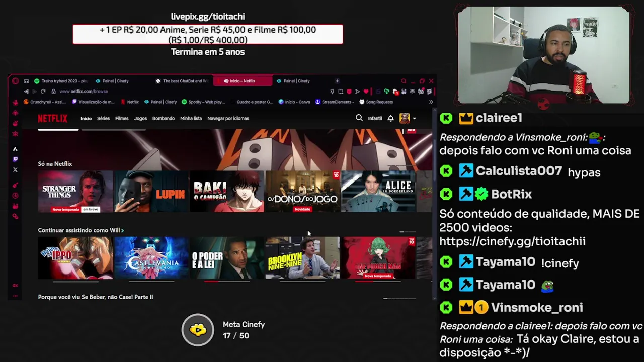Click the browser tab search icon
This screenshot has width=644, height=362.
pos(404,81)
